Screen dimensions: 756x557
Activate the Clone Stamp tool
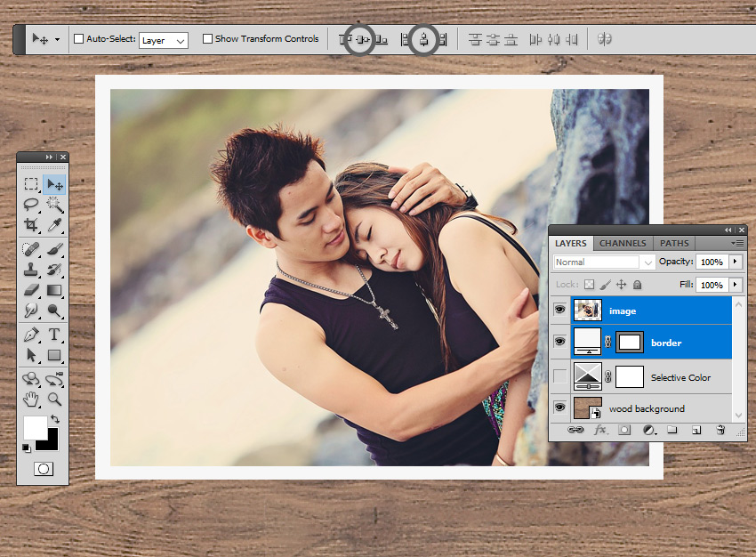[31, 269]
